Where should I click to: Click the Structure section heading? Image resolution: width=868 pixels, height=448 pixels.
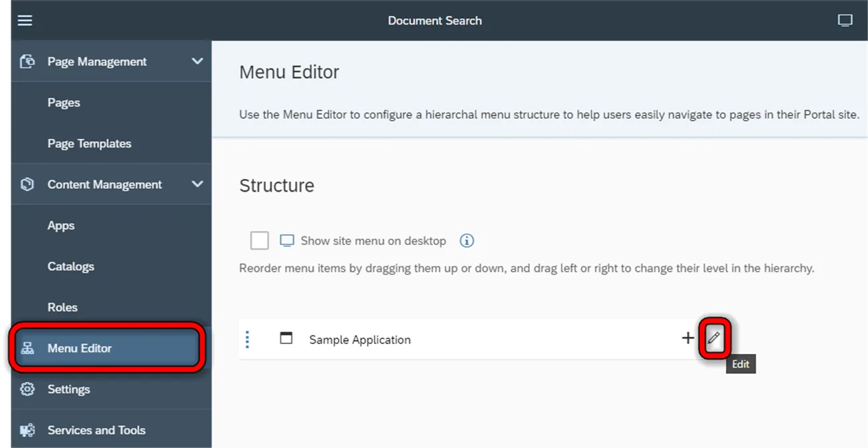click(x=276, y=186)
